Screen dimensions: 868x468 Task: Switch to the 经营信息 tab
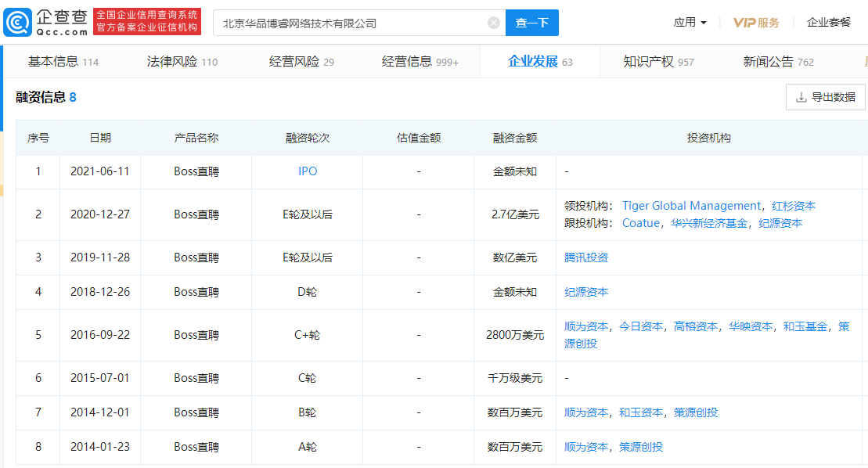click(420, 61)
